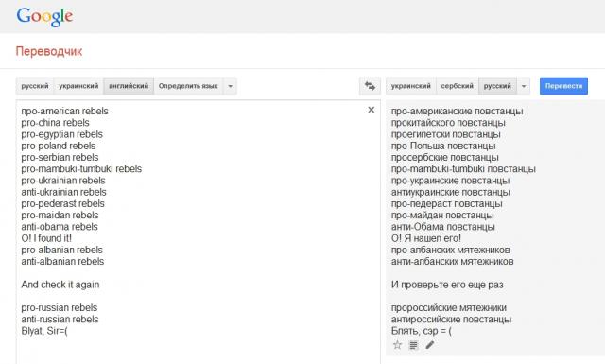Click the select-all list icon below translation
The width and height of the screenshot is (605, 364).
413,345
